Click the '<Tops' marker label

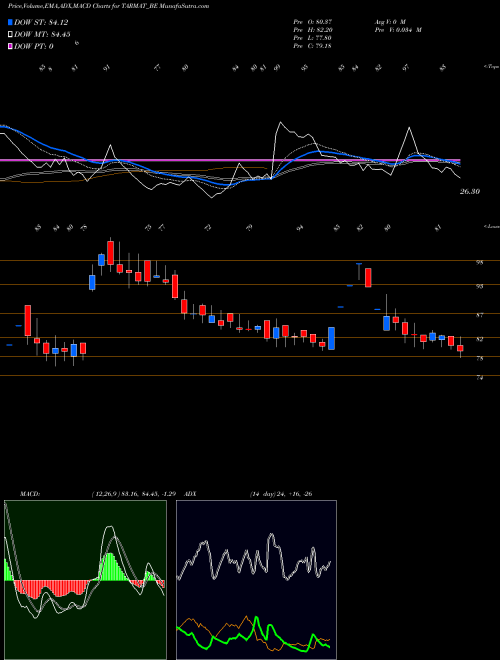[x=491, y=67]
